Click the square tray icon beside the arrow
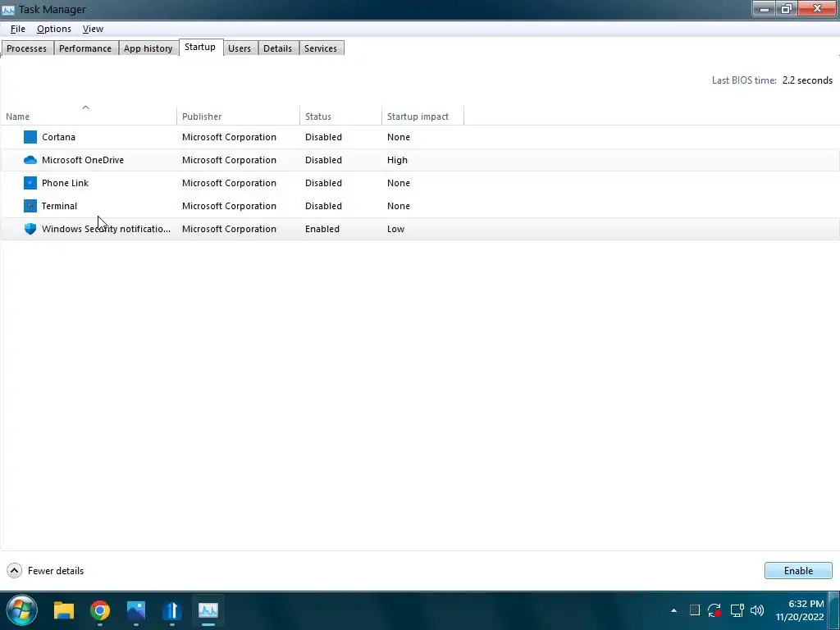This screenshot has width=840, height=630. [694, 609]
